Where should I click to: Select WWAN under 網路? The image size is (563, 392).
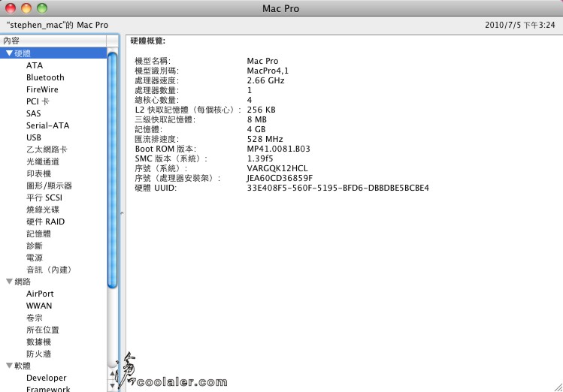pos(39,306)
